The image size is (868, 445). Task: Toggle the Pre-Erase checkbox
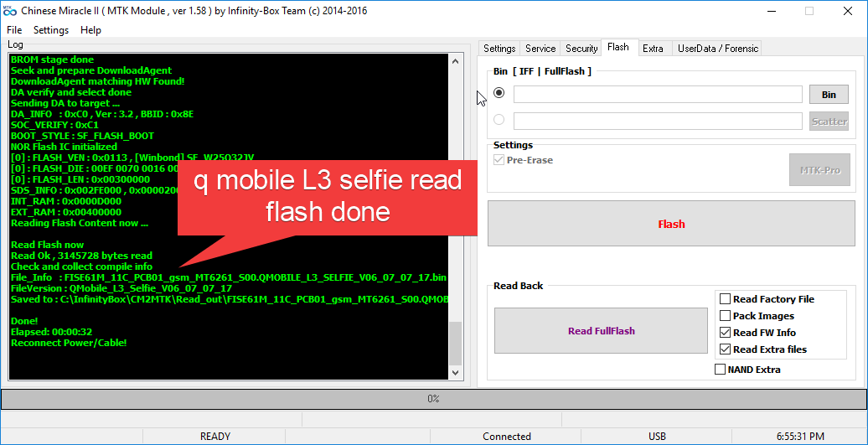(x=499, y=161)
